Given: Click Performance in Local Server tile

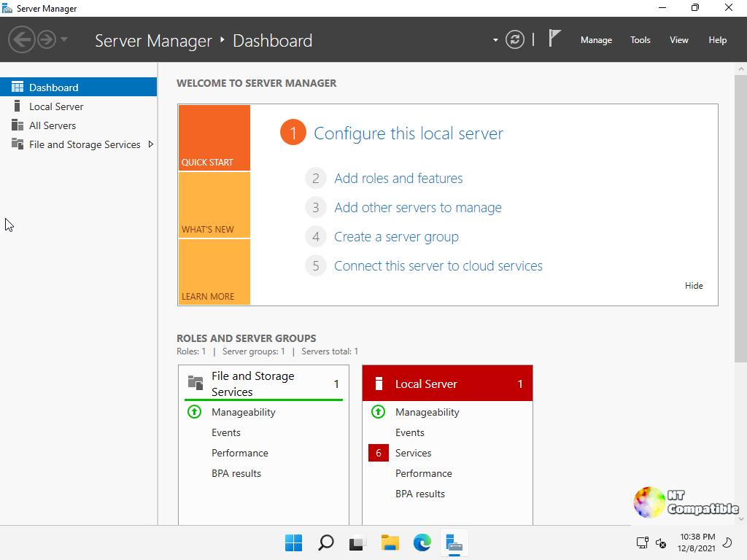Looking at the screenshot, I should pyautogui.click(x=424, y=473).
